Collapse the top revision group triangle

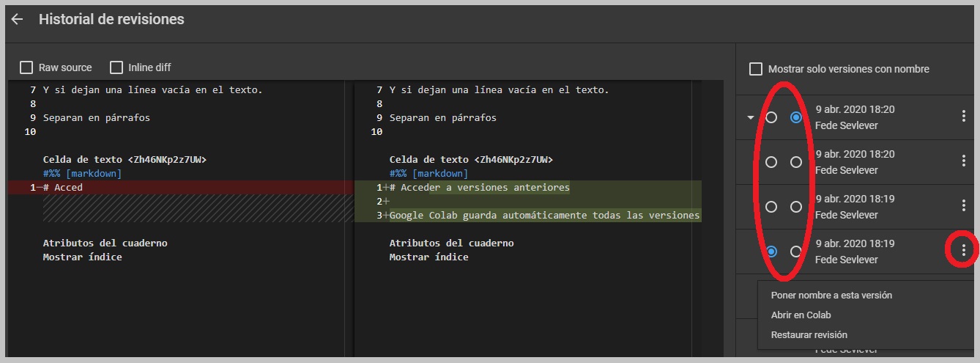(750, 117)
